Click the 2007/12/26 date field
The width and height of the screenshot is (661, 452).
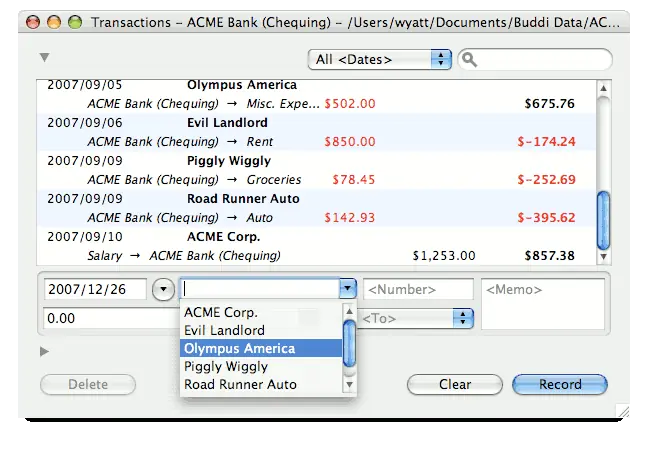coord(95,289)
